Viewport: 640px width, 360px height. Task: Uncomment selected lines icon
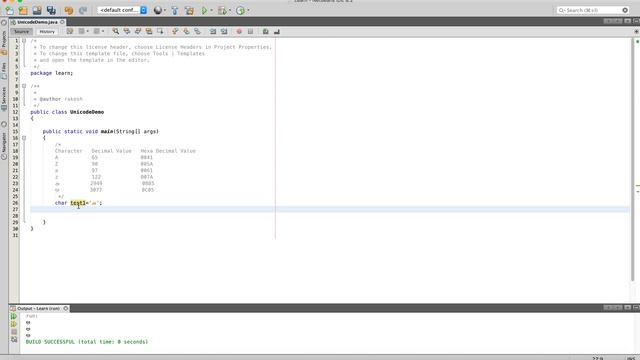coord(277,31)
